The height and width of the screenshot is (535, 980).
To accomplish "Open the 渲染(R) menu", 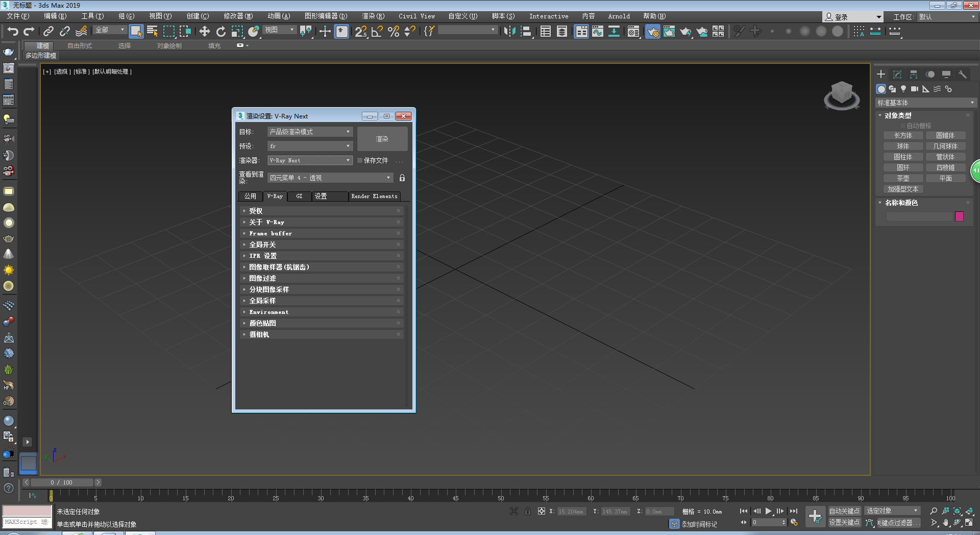I will pos(373,16).
